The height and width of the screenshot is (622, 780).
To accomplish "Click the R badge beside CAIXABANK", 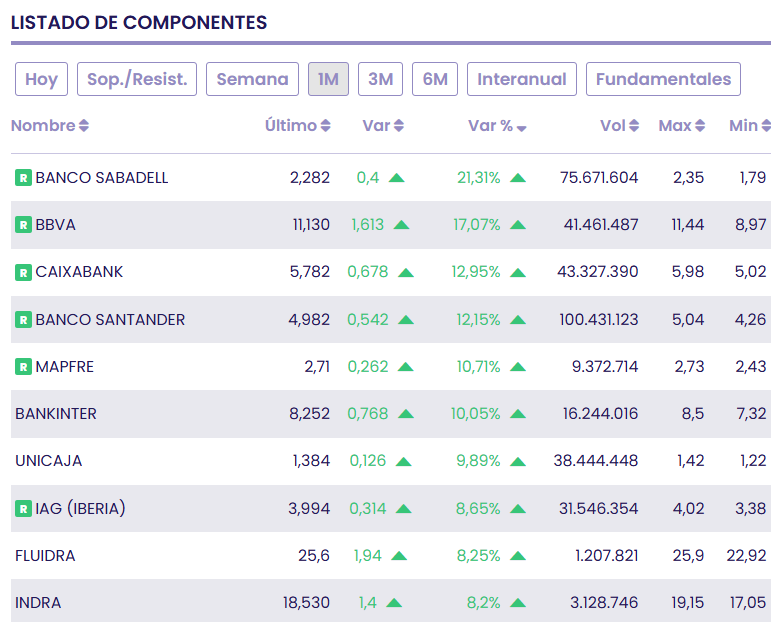I will tap(23, 272).
